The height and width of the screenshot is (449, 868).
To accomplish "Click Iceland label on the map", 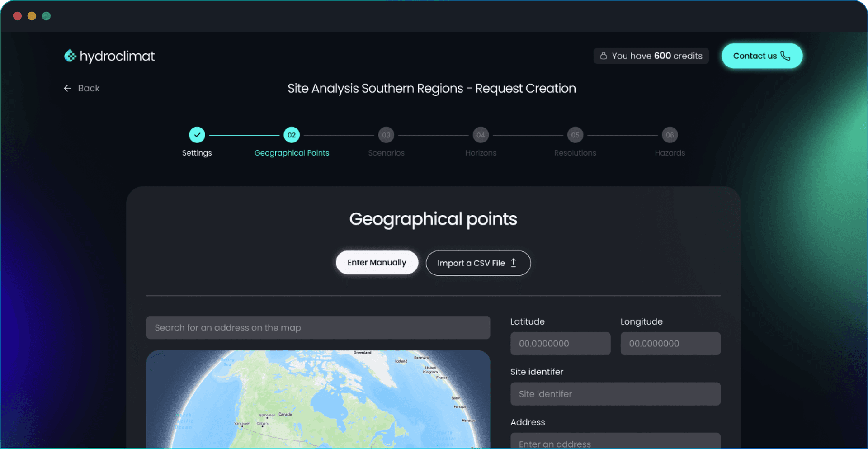I will (x=401, y=361).
